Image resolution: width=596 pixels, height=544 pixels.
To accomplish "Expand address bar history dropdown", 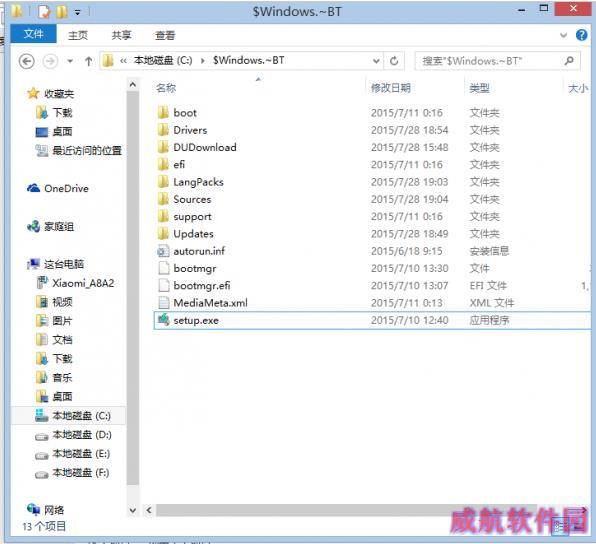I will [x=376, y=61].
